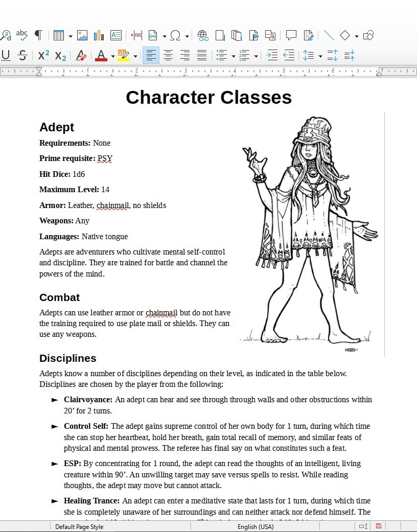This screenshot has width=417, height=532.
Task: Open the font color dropdown arrow
Action: [x=112, y=56]
